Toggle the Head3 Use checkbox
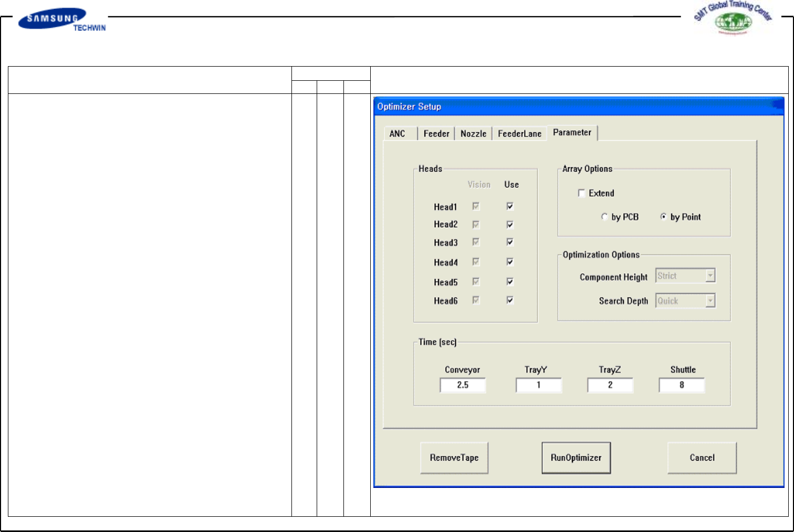 click(x=509, y=242)
